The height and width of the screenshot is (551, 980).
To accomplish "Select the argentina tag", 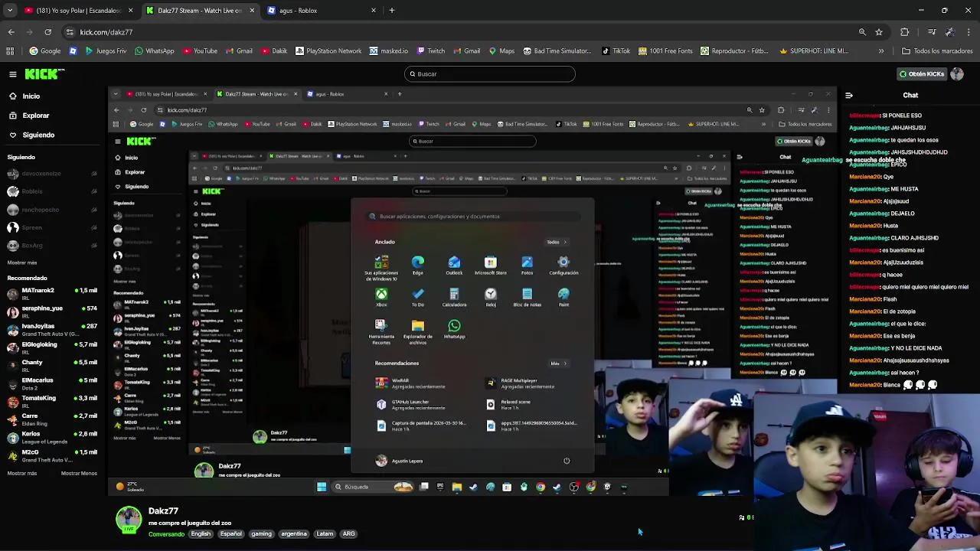I will pyautogui.click(x=294, y=534).
